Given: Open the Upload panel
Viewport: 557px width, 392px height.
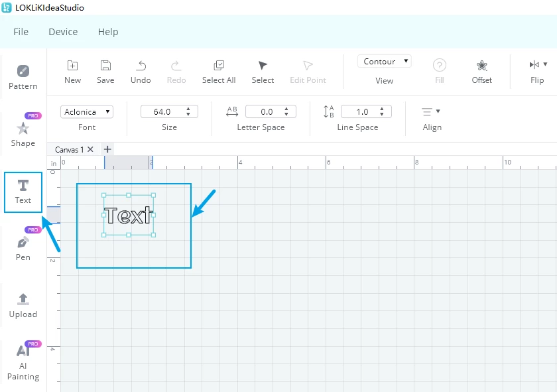Looking at the screenshot, I should (x=23, y=306).
